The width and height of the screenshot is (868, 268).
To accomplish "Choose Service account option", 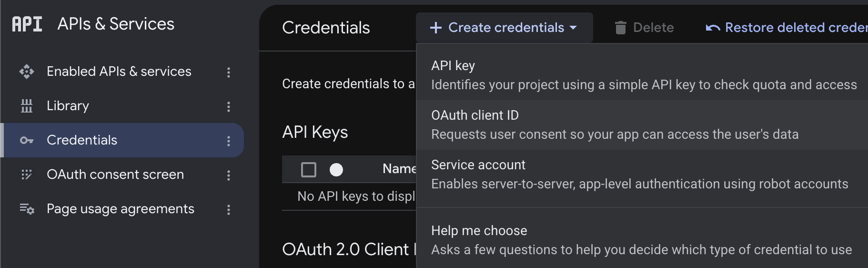I will [x=642, y=175].
